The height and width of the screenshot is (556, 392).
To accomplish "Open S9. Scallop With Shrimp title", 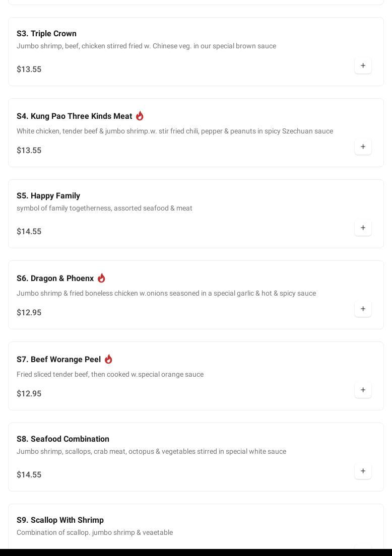I will click(60, 520).
